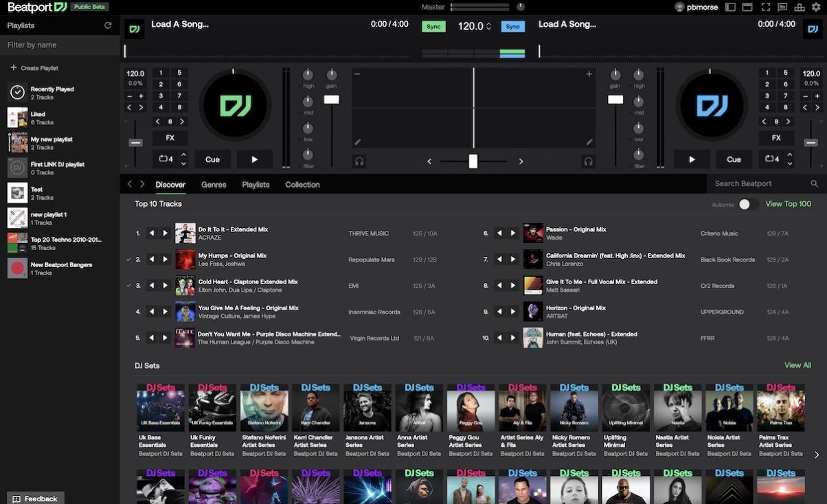Screen dimensions: 827x504
Task: Click the green DJ logo beside left deck title
Action: (x=135, y=29)
